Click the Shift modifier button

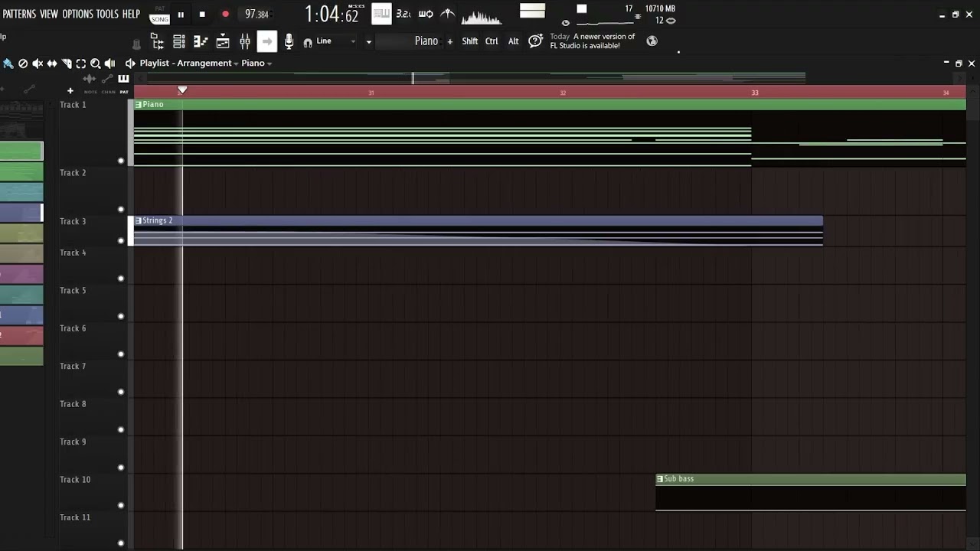pyautogui.click(x=470, y=41)
